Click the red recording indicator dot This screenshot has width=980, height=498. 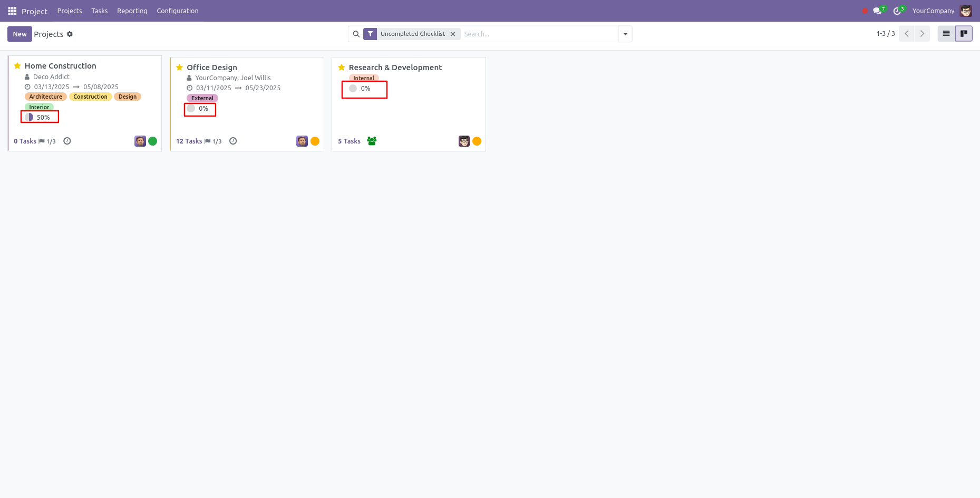coord(865,11)
